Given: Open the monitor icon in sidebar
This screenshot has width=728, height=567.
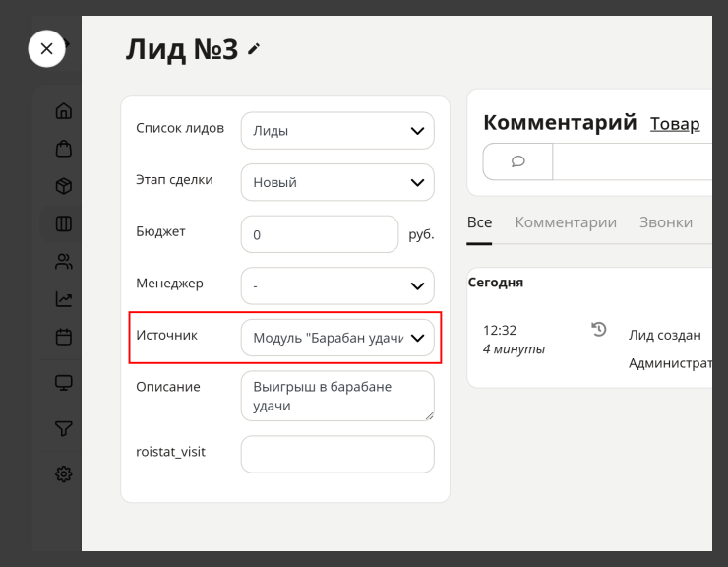Looking at the screenshot, I should click(64, 383).
